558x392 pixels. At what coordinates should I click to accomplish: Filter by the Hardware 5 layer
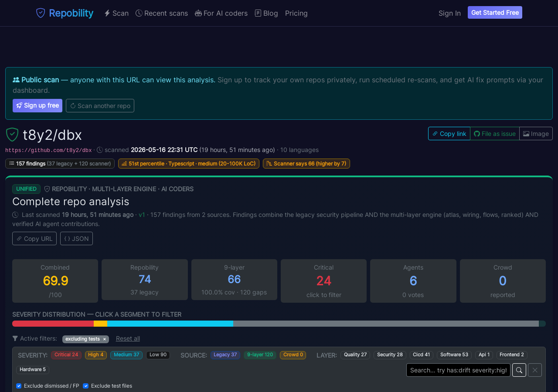(33, 370)
